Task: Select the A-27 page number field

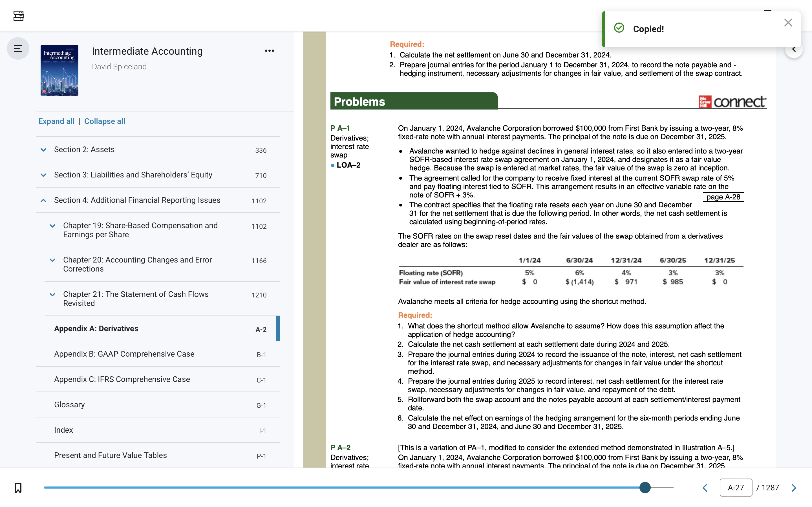Action: [736, 488]
